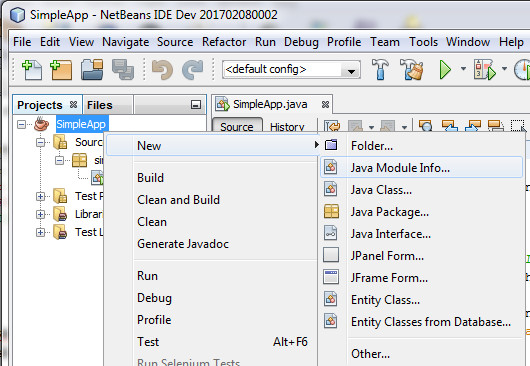Click the Open Project toolbar icon

point(92,70)
